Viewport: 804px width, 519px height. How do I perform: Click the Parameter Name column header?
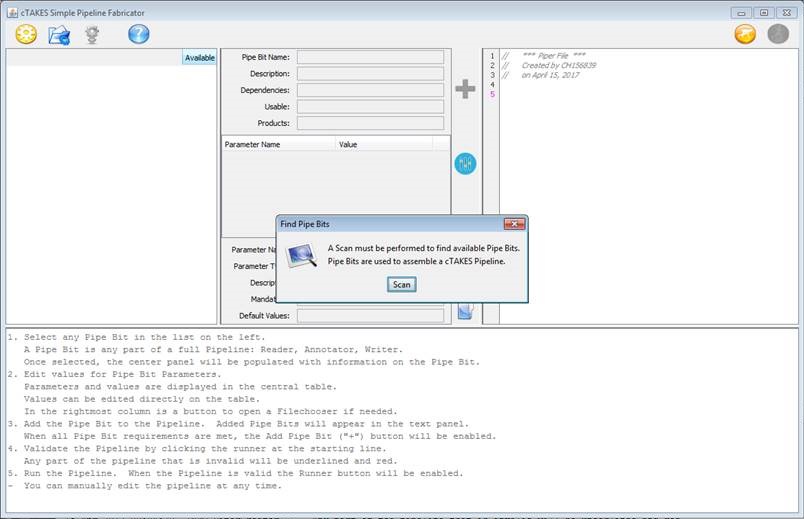pyautogui.click(x=277, y=145)
